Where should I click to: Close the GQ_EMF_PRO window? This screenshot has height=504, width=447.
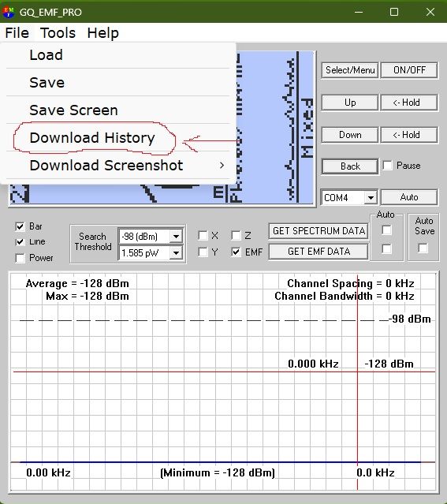coord(430,12)
